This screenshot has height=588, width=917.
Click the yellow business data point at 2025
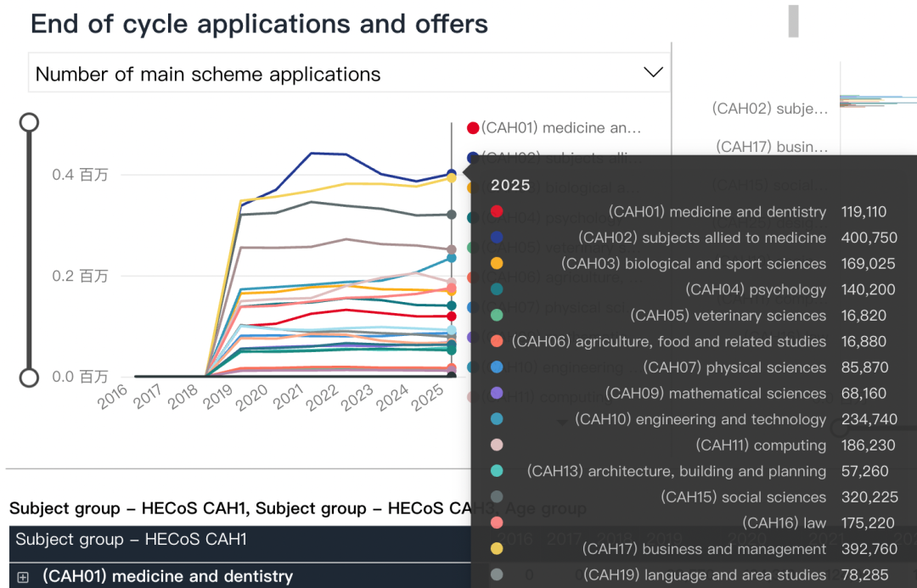tap(452, 178)
